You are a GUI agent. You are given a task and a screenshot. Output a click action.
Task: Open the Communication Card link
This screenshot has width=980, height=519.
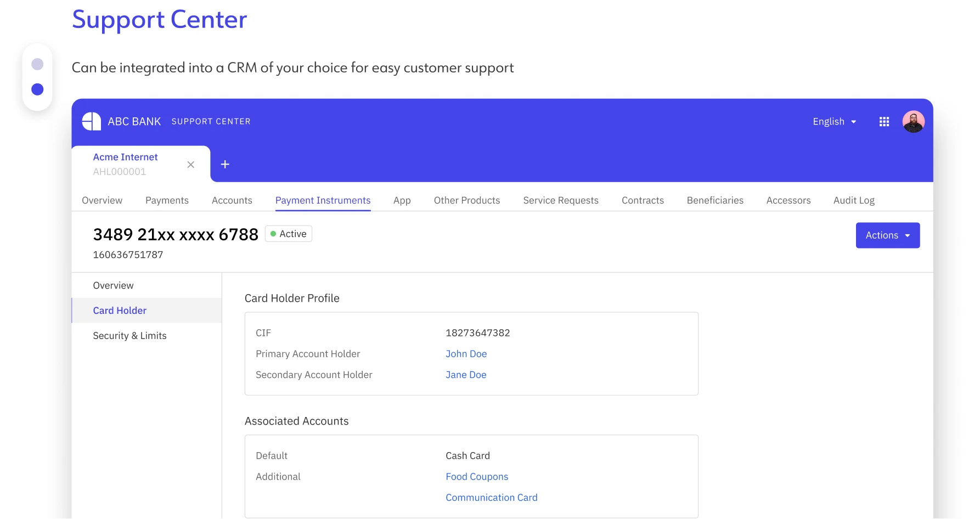coord(491,498)
